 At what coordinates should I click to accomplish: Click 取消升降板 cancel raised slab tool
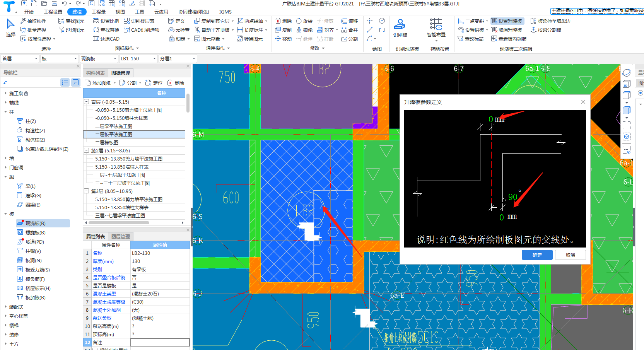tap(507, 30)
